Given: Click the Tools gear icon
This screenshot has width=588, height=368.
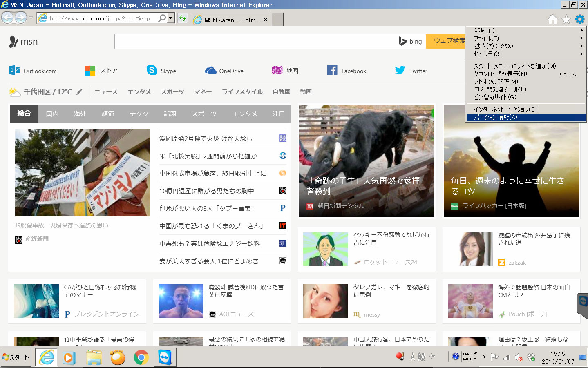Looking at the screenshot, I should pos(579,19).
